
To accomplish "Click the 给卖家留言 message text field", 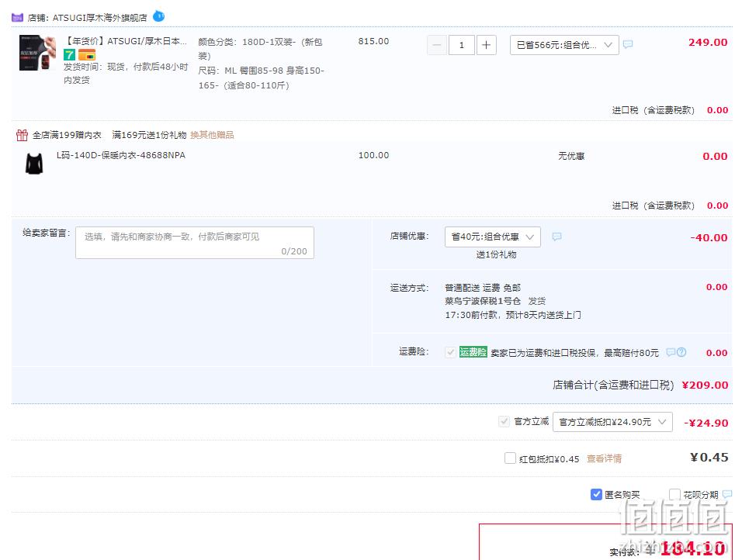I will click(x=195, y=243).
